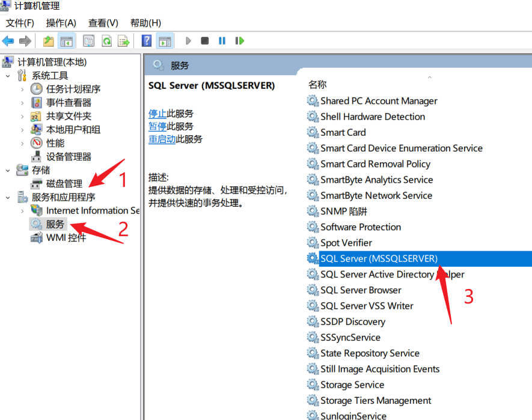Toggle the Show/Hide Console Tree icon
The image size is (532, 420).
67,41
